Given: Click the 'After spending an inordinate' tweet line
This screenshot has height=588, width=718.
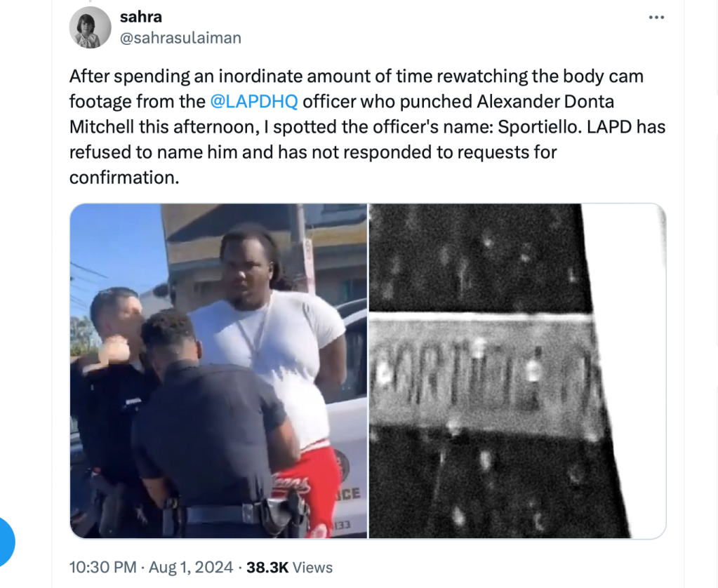Looking at the screenshot, I should tap(357, 76).
